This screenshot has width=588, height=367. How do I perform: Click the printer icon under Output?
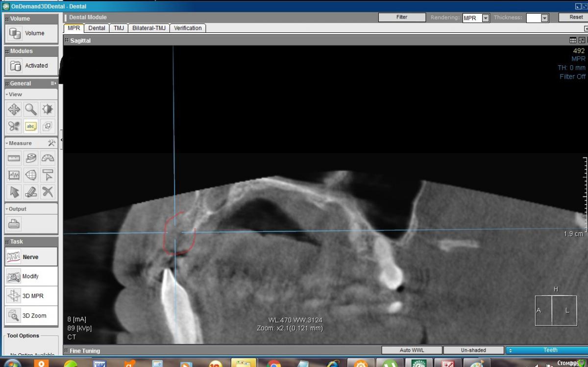(14, 224)
